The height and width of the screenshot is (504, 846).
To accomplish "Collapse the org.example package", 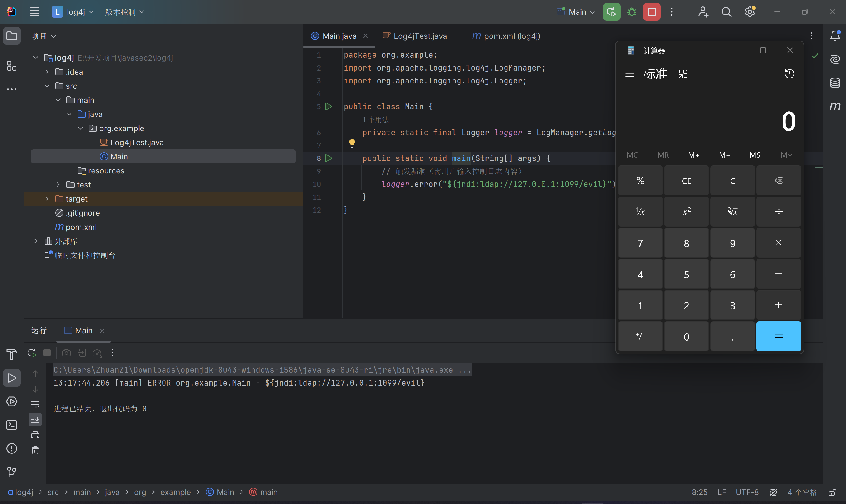I will 81,128.
